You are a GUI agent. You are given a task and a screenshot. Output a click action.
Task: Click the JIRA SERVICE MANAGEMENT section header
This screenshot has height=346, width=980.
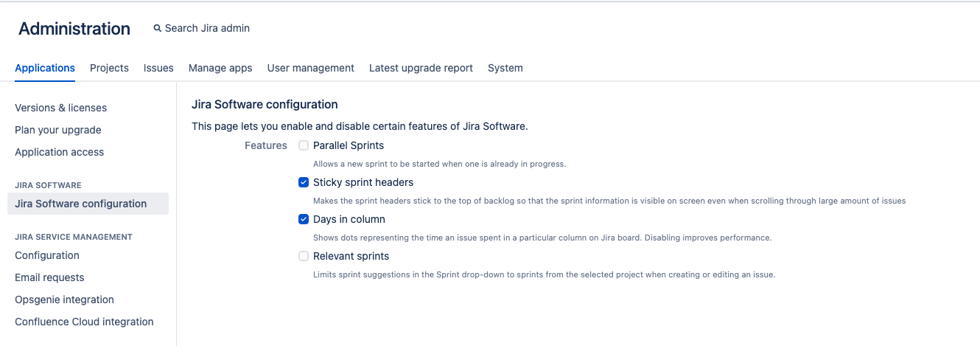tap(74, 237)
